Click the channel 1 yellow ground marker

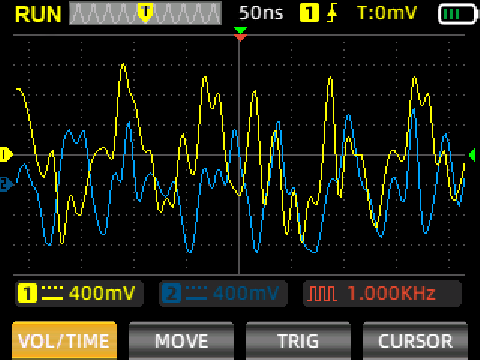(x=6, y=155)
